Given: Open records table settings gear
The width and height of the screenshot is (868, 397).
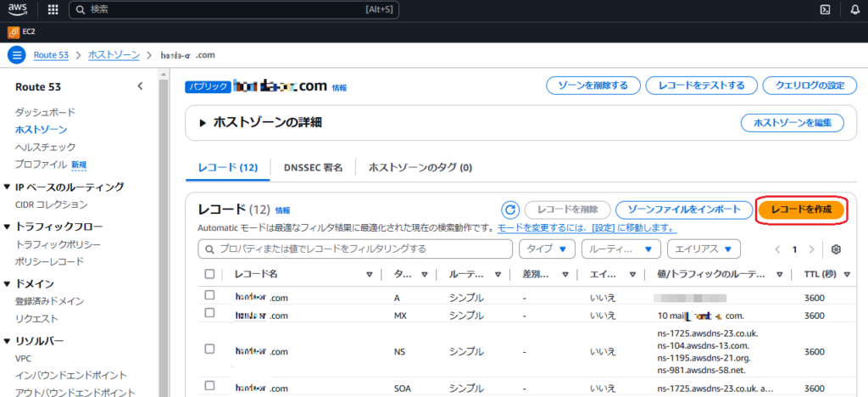Looking at the screenshot, I should click(837, 249).
